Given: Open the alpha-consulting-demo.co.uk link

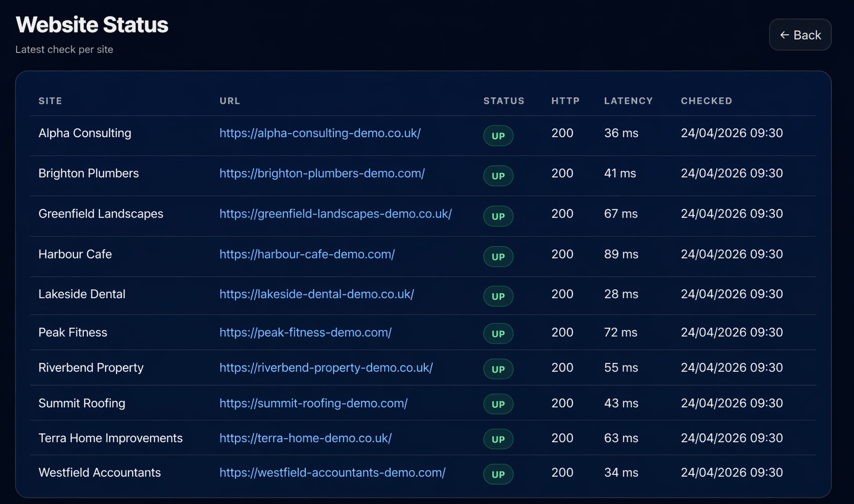Looking at the screenshot, I should (x=320, y=133).
